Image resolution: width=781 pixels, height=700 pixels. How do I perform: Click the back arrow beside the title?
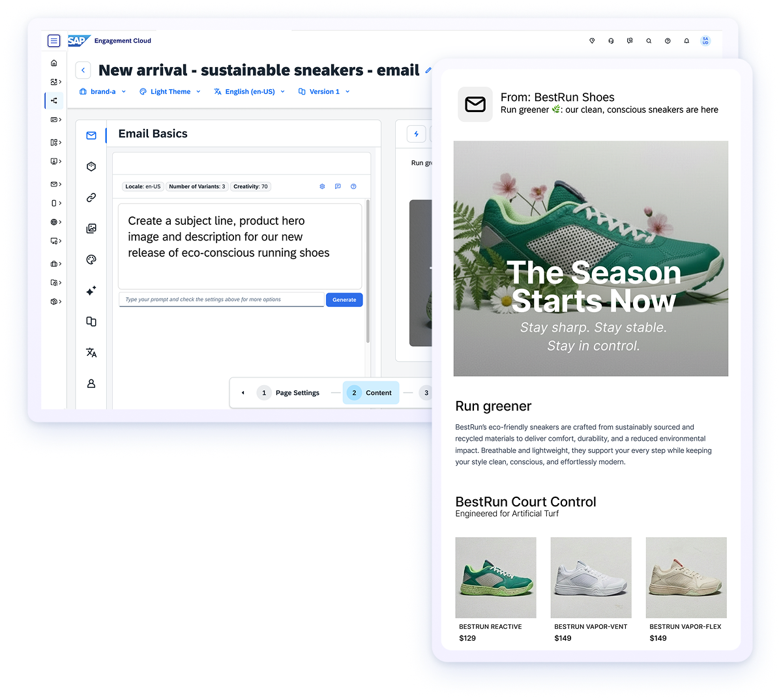83,70
